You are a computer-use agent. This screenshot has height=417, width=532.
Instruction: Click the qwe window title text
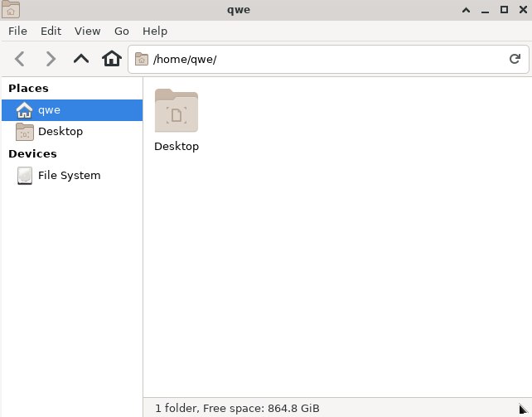(239, 10)
